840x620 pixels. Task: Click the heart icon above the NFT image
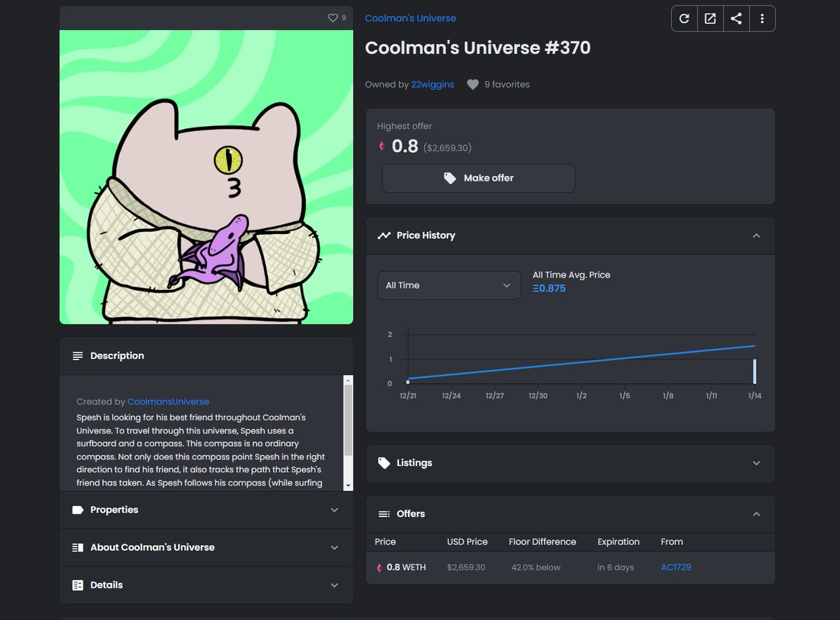[x=333, y=18]
